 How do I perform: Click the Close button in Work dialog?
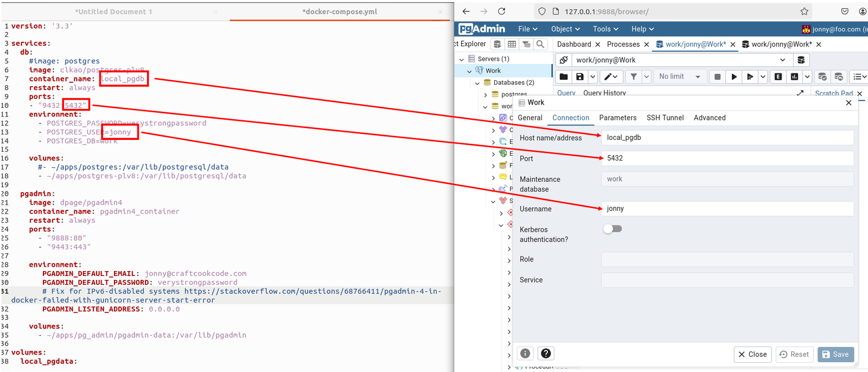pyautogui.click(x=752, y=354)
